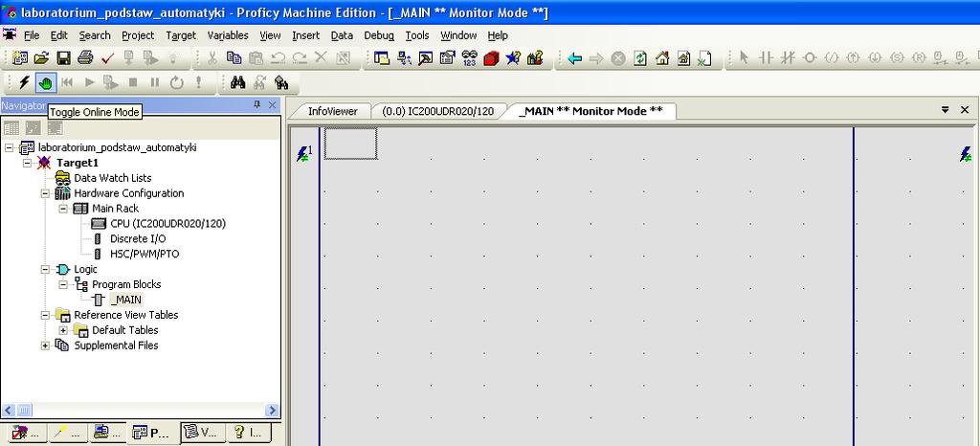Pin the Navigator panel with pushpin icon
This screenshot has height=446, width=980.
tap(257, 105)
